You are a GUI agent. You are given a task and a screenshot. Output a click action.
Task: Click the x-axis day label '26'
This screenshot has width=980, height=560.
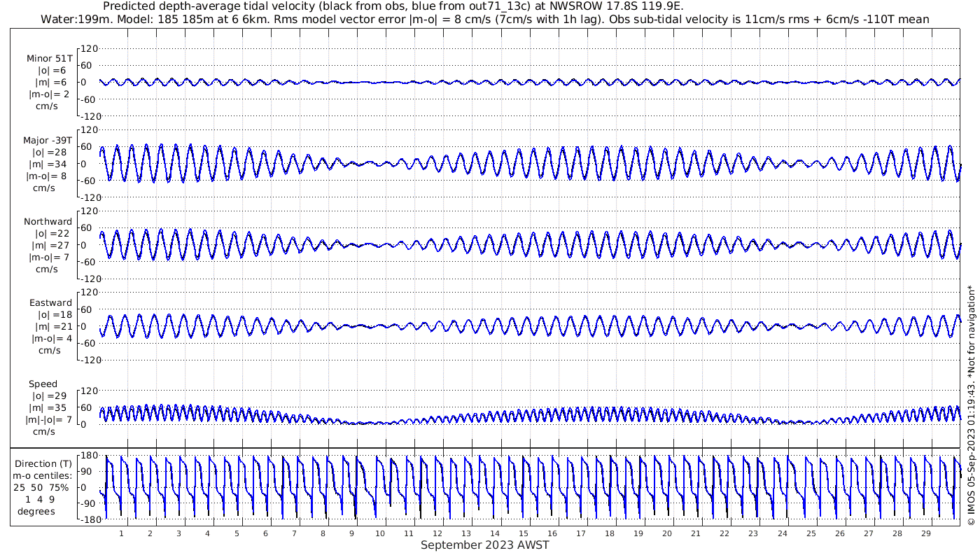(x=839, y=533)
